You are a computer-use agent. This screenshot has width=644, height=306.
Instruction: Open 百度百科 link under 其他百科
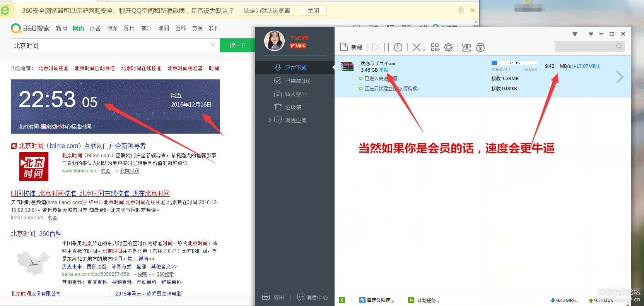(97, 282)
